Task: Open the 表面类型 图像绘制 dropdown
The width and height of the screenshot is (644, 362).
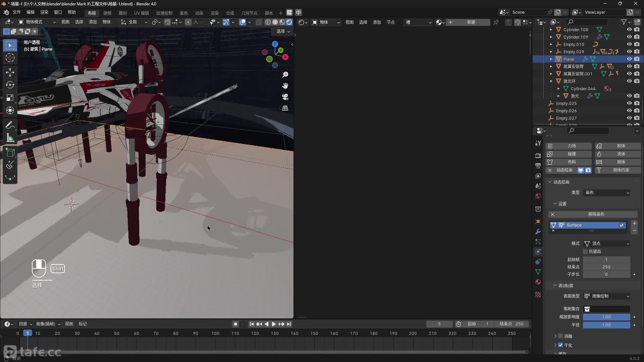Action: 607,296
